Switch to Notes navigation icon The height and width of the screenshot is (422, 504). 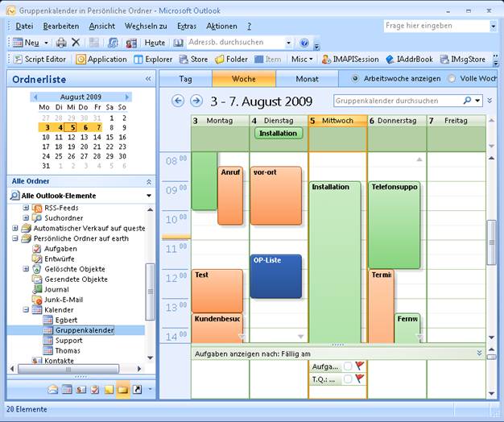(x=109, y=390)
